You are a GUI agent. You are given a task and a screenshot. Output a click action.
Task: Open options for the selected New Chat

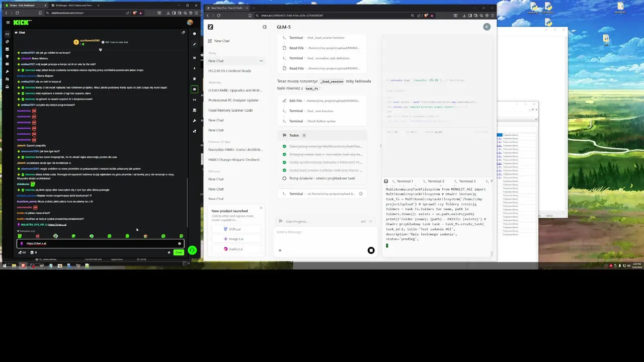click(261, 61)
